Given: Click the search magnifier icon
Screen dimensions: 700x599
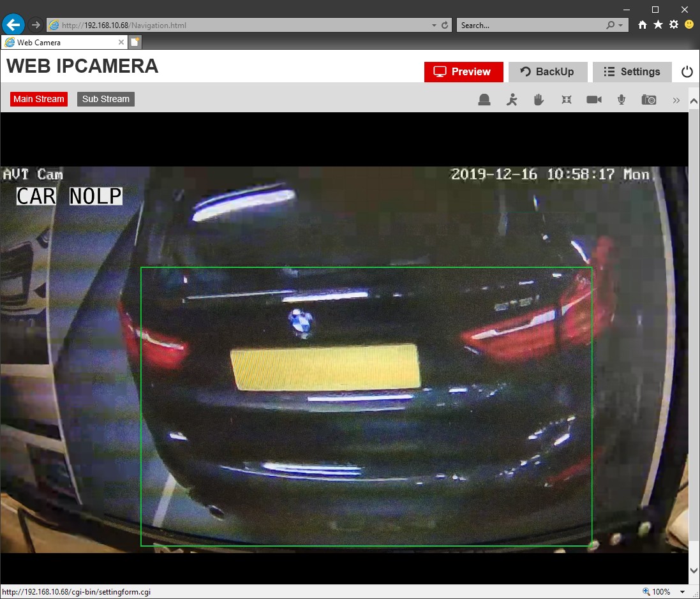Looking at the screenshot, I should (x=610, y=26).
